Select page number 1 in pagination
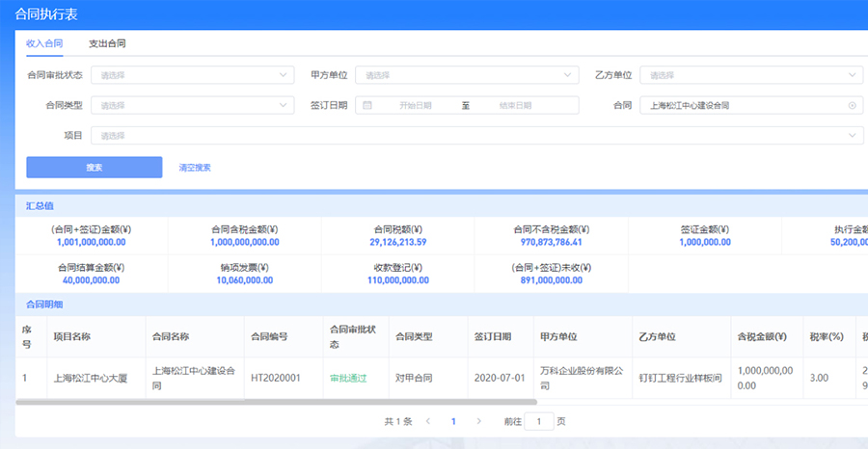The height and width of the screenshot is (449, 868). 453,421
